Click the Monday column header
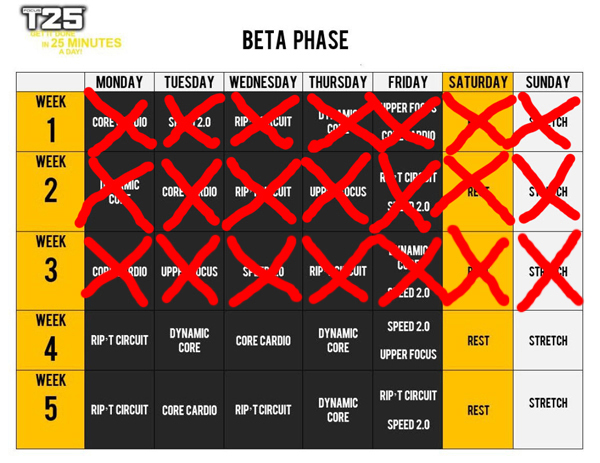 pyautogui.click(x=119, y=82)
